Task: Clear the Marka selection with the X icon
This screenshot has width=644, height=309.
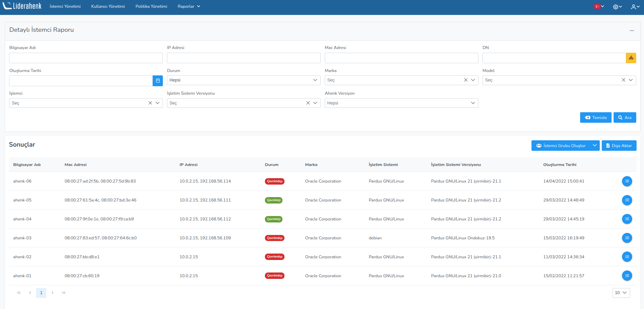Action: pos(466,80)
